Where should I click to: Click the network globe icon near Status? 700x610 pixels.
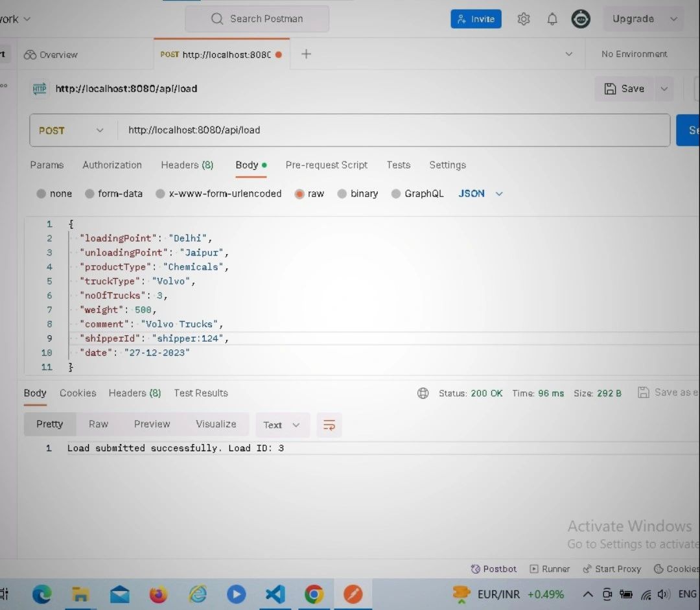[423, 393]
